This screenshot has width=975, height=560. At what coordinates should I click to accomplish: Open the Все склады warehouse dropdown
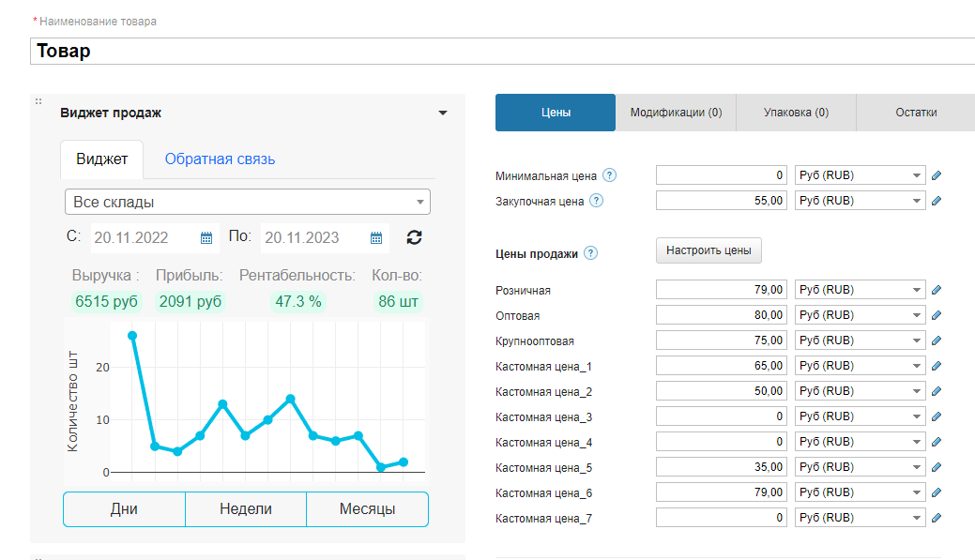click(x=248, y=202)
